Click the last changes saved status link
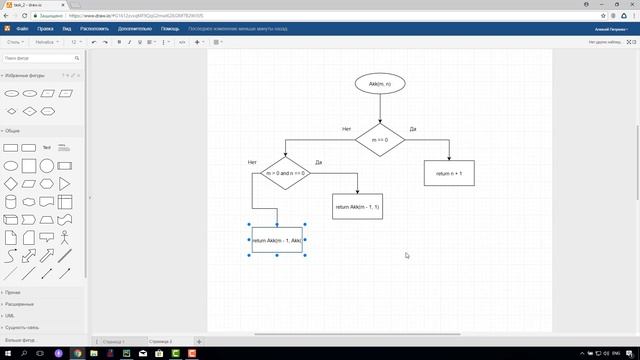 [x=238, y=29]
